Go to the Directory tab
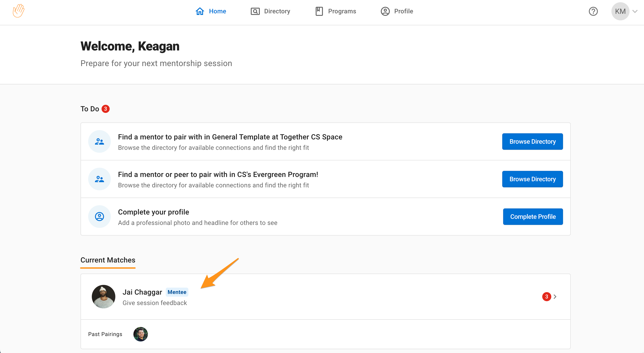Screen dimensions: 644x353 (270, 11)
